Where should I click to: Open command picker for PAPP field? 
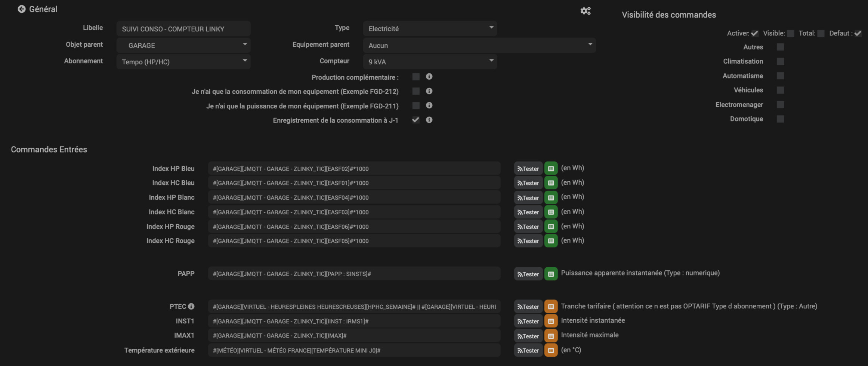click(x=551, y=274)
